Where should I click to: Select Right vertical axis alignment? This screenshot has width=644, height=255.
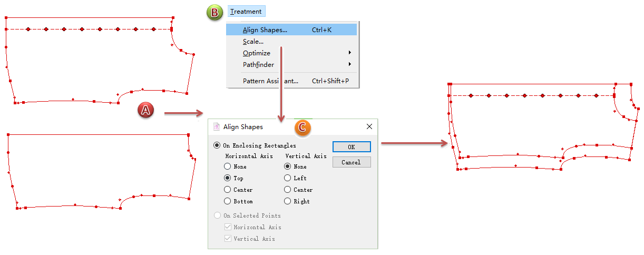click(x=287, y=201)
